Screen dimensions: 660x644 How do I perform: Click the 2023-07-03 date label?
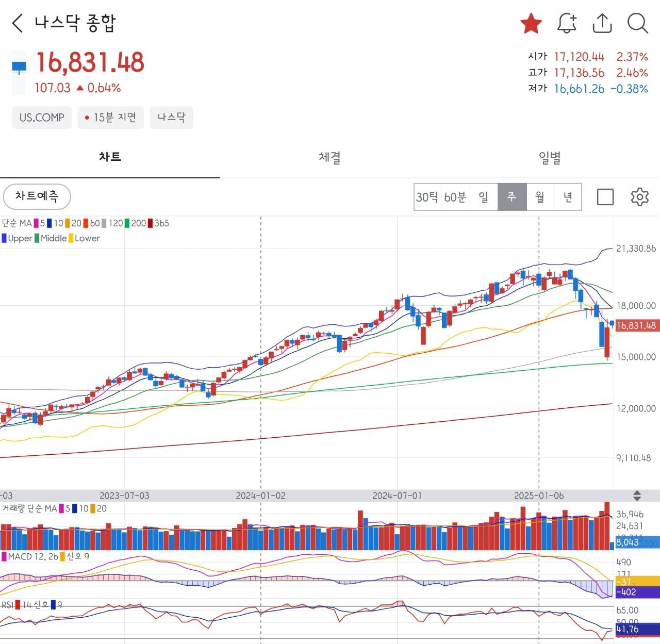click(x=124, y=496)
